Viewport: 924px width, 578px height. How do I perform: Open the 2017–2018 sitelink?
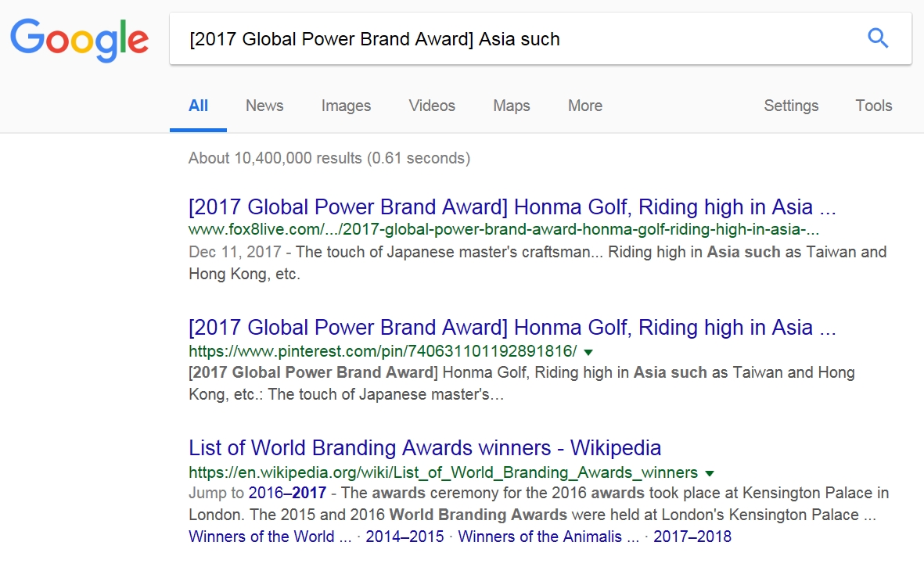pos(692,537)
